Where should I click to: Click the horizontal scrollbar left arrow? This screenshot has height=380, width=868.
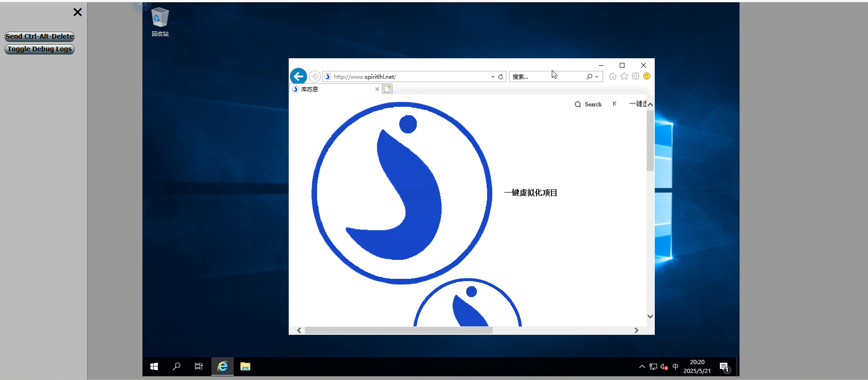tap(299, 330)
